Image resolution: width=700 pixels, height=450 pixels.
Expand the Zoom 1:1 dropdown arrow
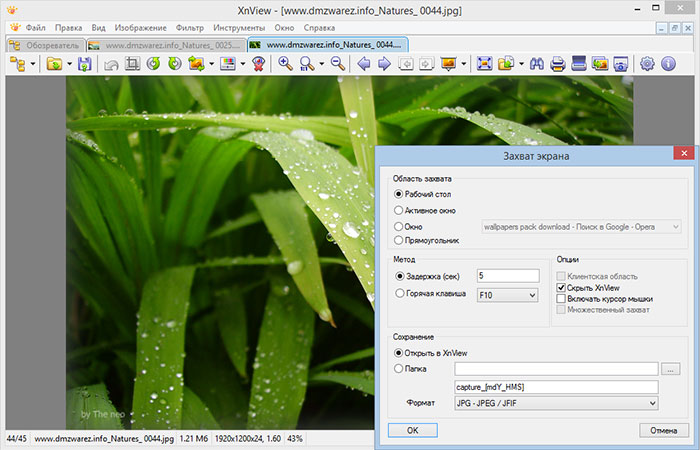click(321, 64)
